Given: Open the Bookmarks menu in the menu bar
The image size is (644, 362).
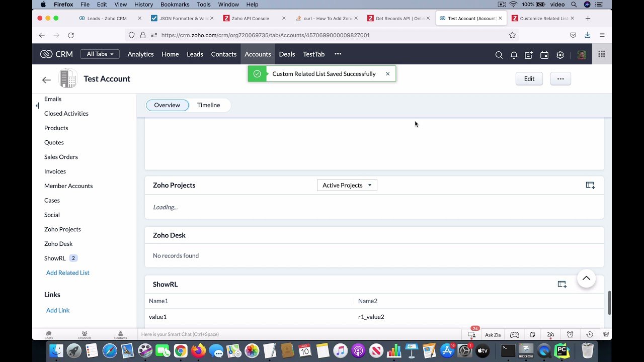Looking at the screenshot, I should pyautogui.click(x=175, y=5).
